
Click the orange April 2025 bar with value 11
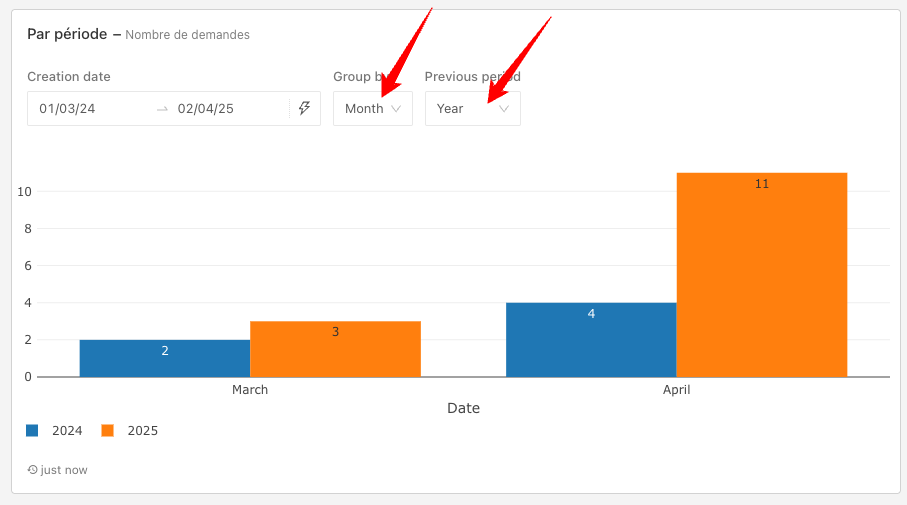762,275
